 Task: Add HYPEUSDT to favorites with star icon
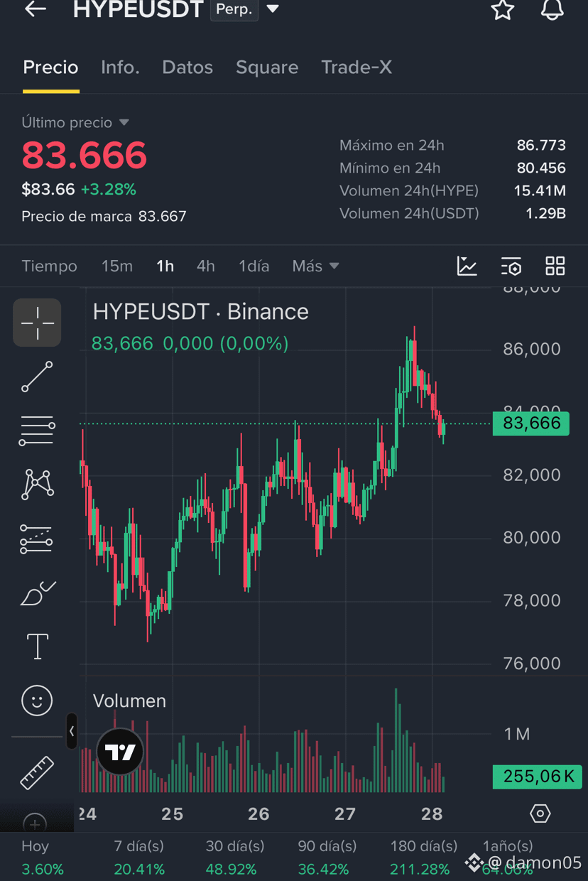503,10
